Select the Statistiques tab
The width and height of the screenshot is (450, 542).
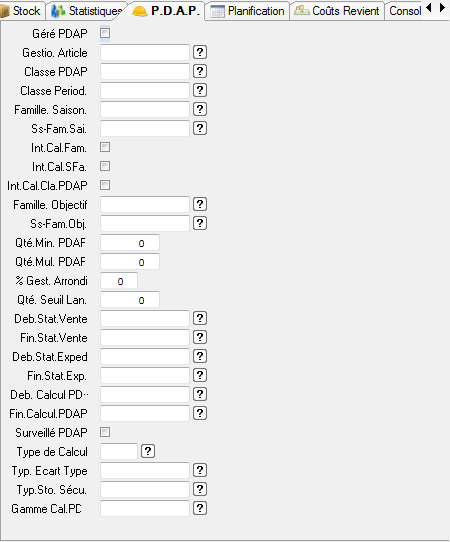[87, 11]
